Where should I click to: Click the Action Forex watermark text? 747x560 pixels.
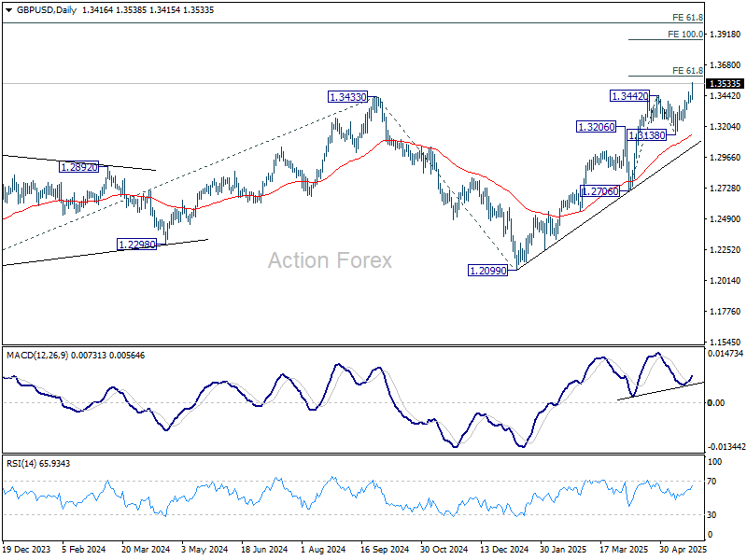pos(330,259)
